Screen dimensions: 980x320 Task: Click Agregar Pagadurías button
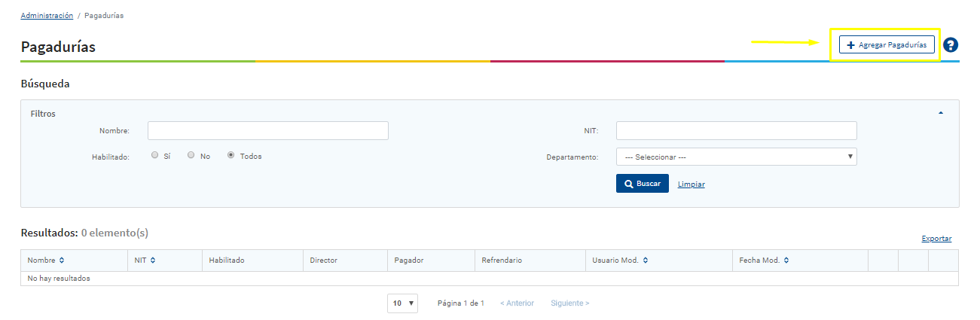pyautogui.click(x=887, y=45)
